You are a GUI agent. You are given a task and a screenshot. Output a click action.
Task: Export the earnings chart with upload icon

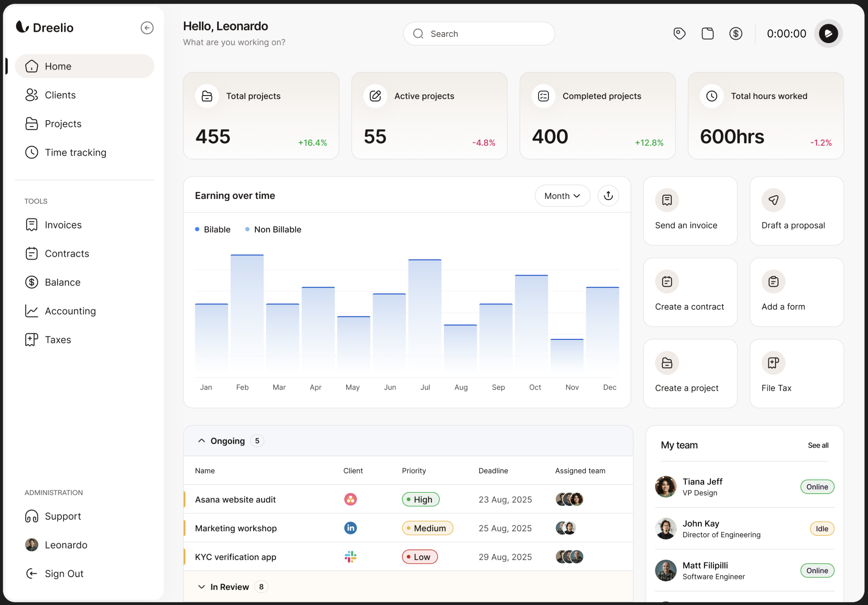(x=608, y=196)
